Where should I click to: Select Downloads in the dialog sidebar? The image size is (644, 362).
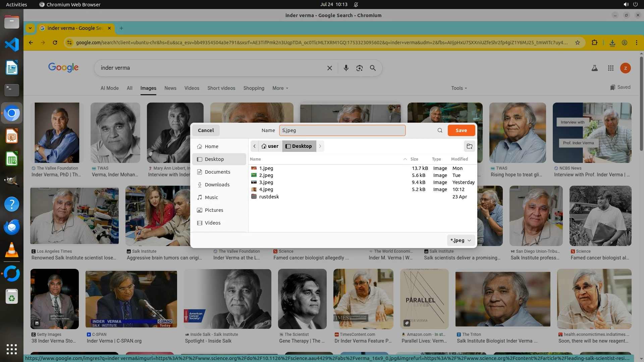[x=217, y=185]
